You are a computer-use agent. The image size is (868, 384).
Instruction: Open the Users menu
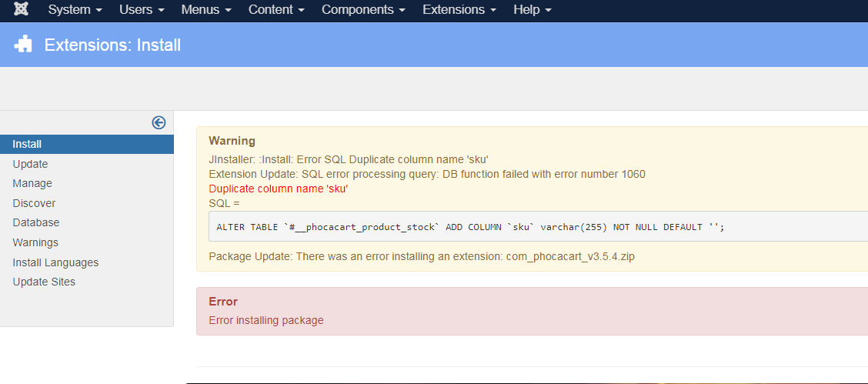tap(142, 10)
